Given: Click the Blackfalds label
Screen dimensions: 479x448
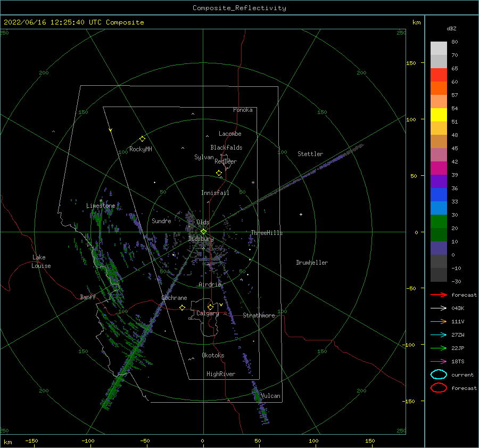Looking at the screenshot, I should point(226,148).
